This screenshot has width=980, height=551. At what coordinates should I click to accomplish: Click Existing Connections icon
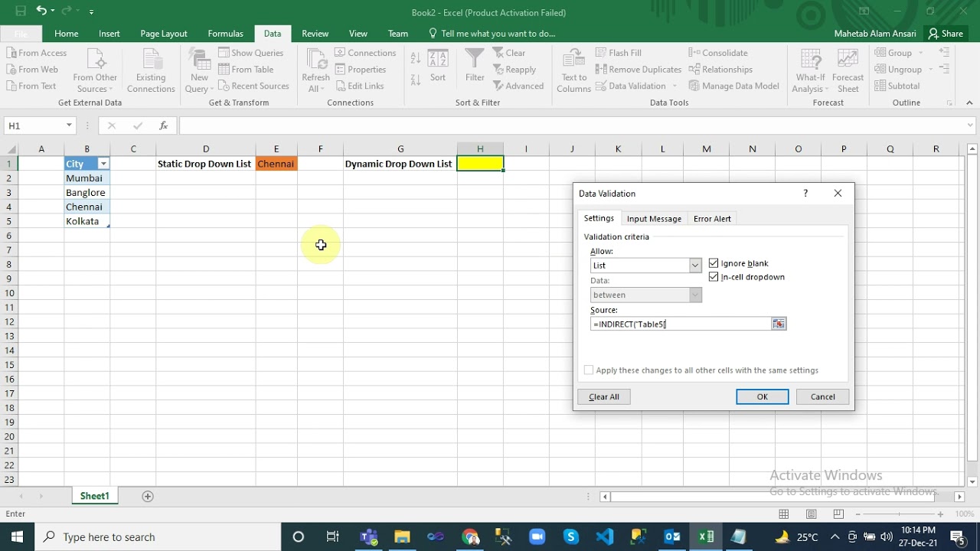[151, 70]
